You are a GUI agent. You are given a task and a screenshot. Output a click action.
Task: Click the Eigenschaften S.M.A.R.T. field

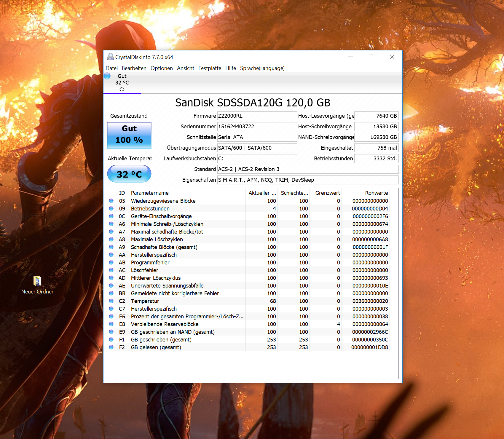308,180
